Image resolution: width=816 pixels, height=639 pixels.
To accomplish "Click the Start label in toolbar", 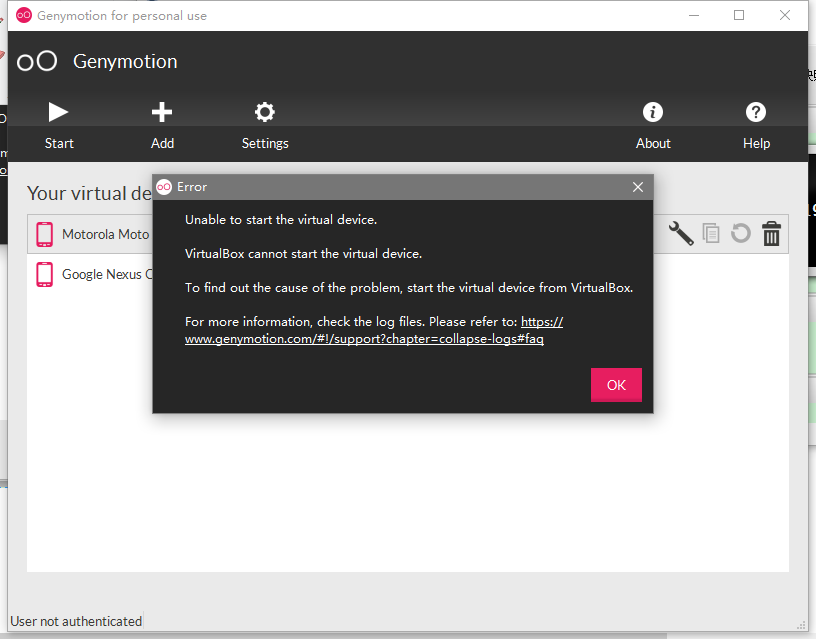I will click(x=59, y=143).
